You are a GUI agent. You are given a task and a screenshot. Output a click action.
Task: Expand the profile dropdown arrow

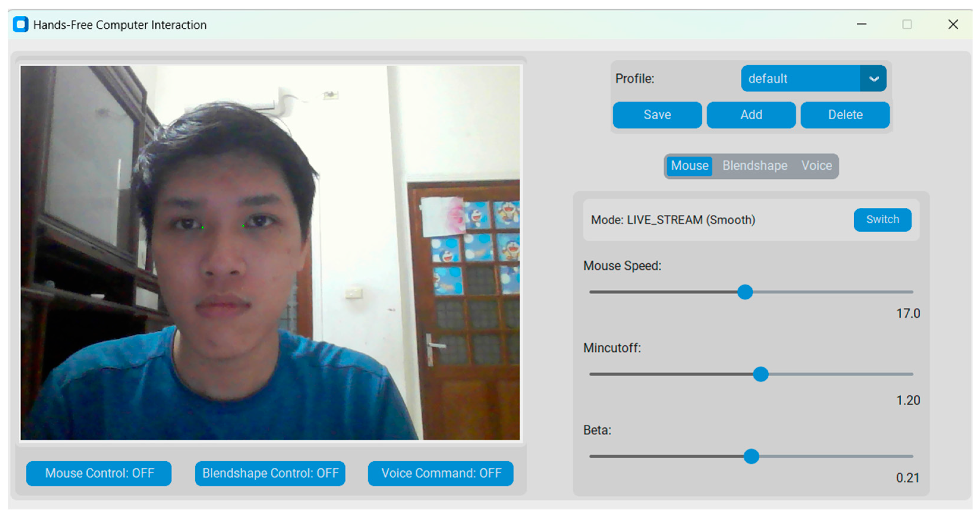coord(873,78)
